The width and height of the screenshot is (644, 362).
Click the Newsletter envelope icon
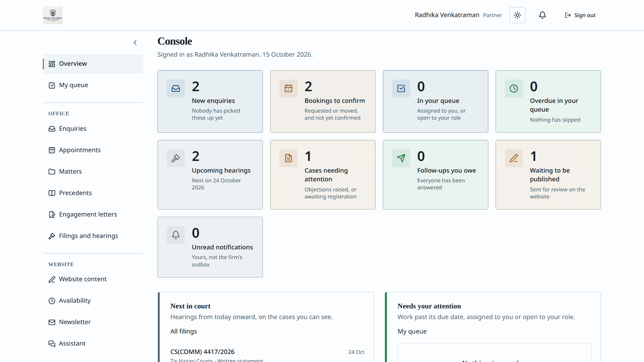[52, 322]
